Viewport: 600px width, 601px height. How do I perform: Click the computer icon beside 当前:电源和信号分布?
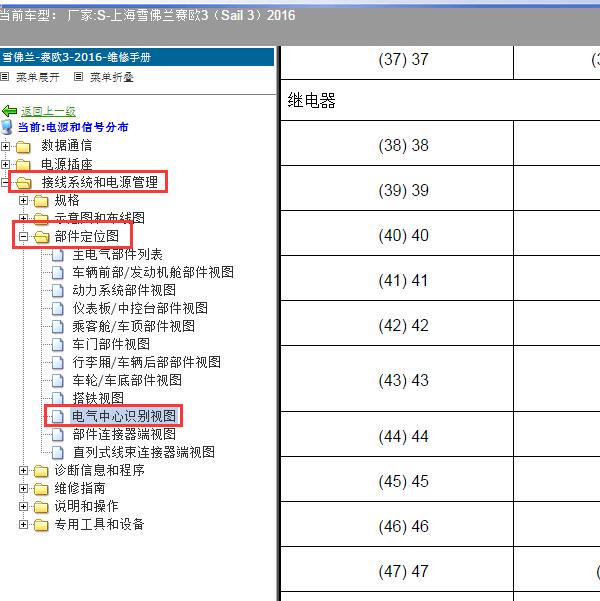7,127
